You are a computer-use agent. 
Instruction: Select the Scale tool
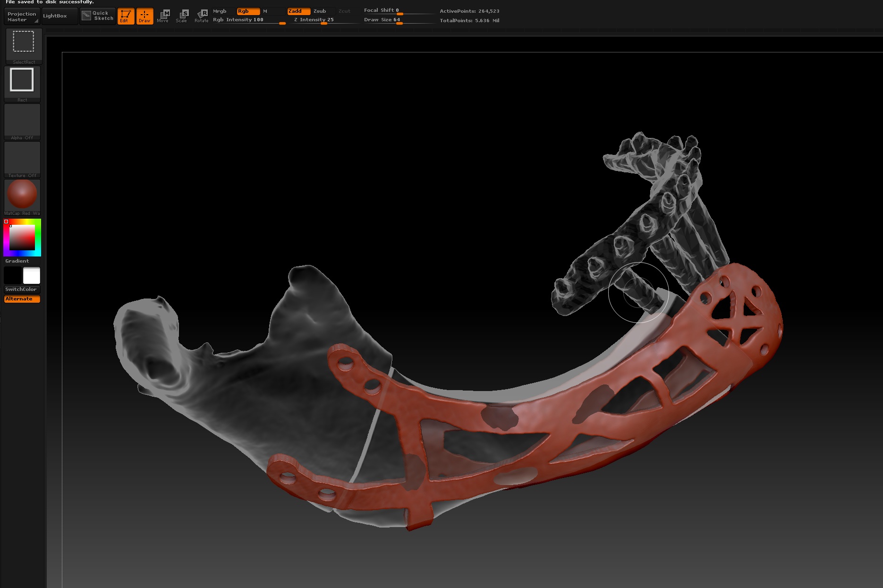point(182,16)
